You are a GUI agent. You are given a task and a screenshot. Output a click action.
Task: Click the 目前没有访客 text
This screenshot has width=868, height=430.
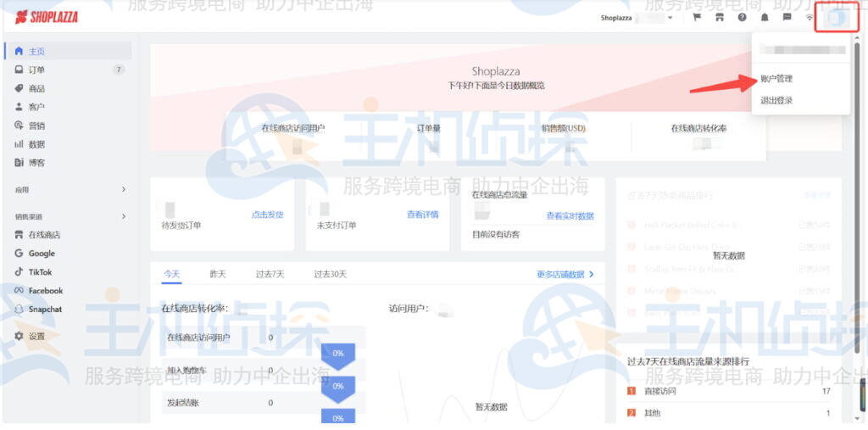(496, 234)
